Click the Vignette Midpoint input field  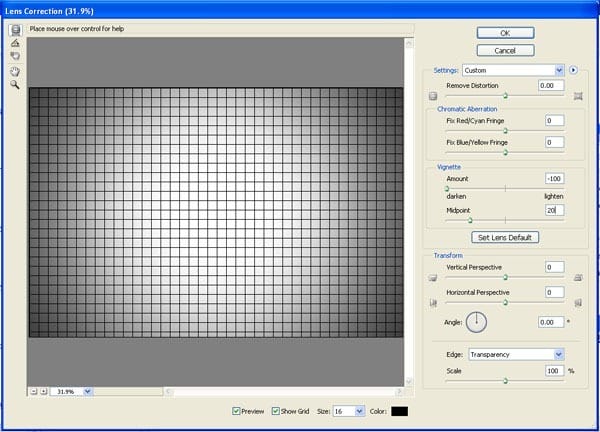554,210
